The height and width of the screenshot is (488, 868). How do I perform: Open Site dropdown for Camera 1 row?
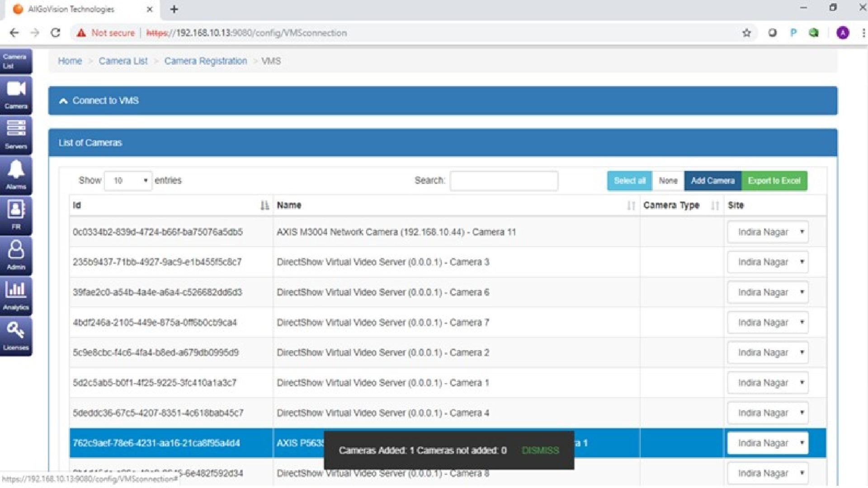(768, 383)
